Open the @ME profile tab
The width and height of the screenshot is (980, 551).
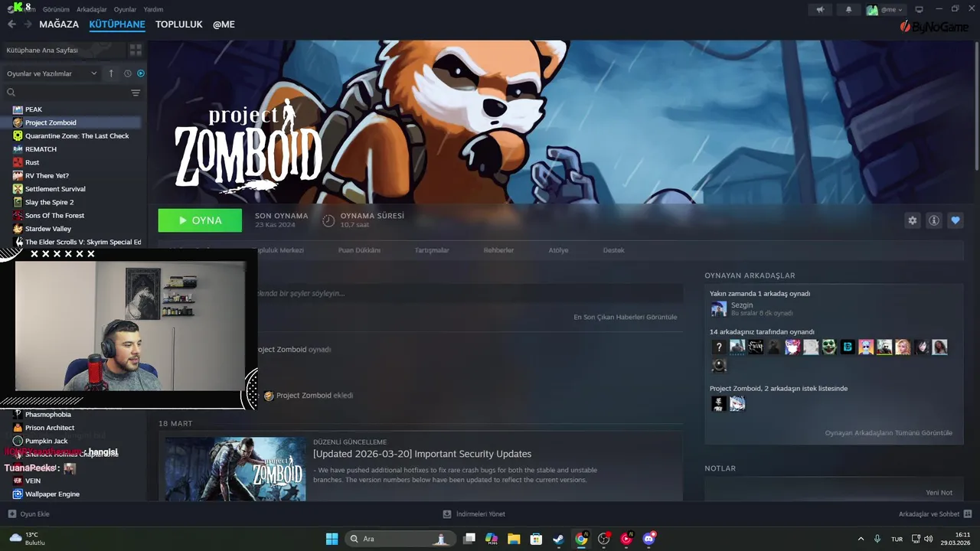point(224,24)
